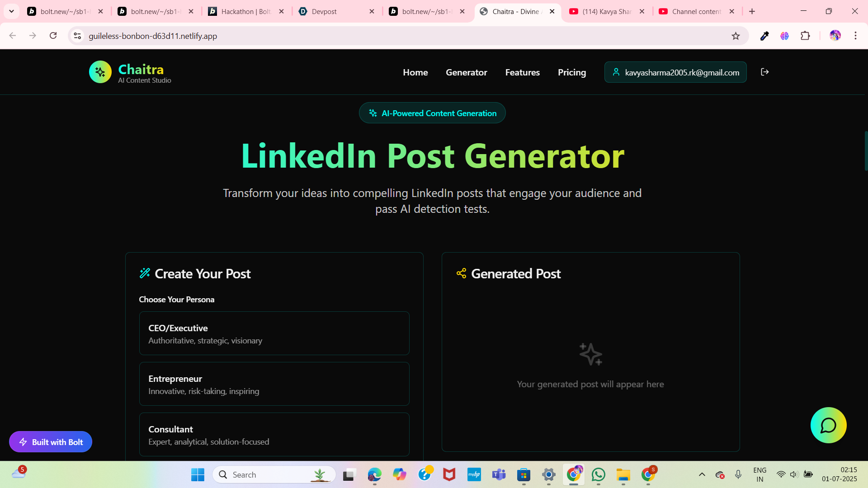Select the Entrepreneur persona
The width and height of the screenshot is (868, 488).
pos(274,384)
